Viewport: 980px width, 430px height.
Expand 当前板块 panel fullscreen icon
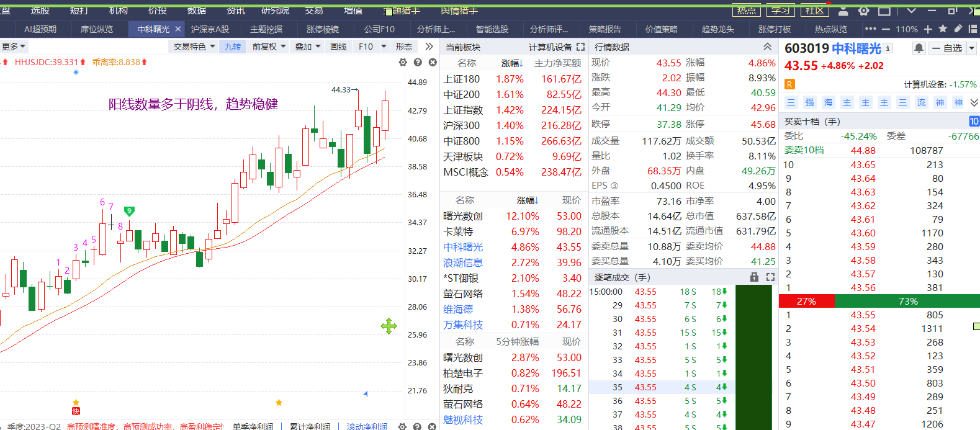(x=580, y=47)
